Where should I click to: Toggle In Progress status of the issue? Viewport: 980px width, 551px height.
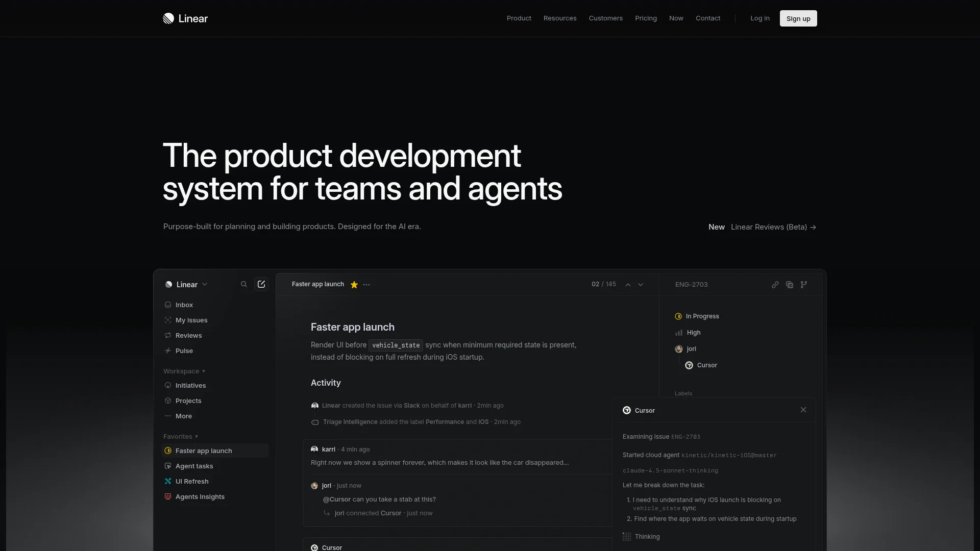[697, 316]
